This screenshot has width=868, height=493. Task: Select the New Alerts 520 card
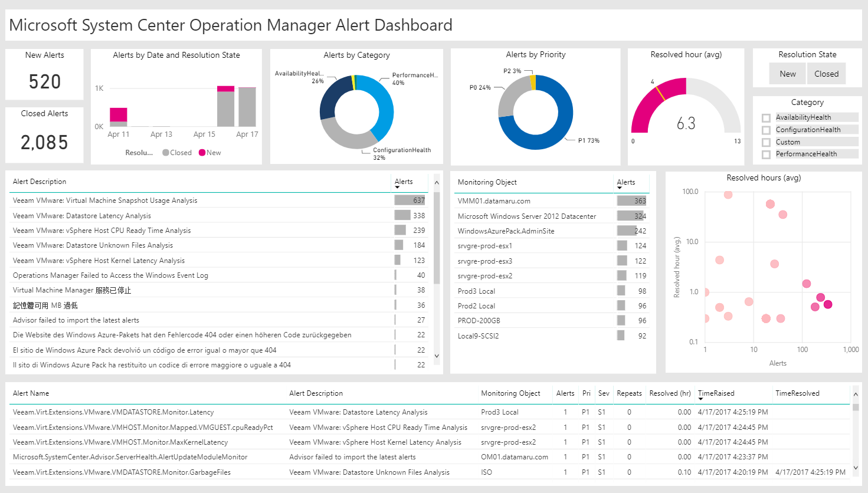point(44,74)
